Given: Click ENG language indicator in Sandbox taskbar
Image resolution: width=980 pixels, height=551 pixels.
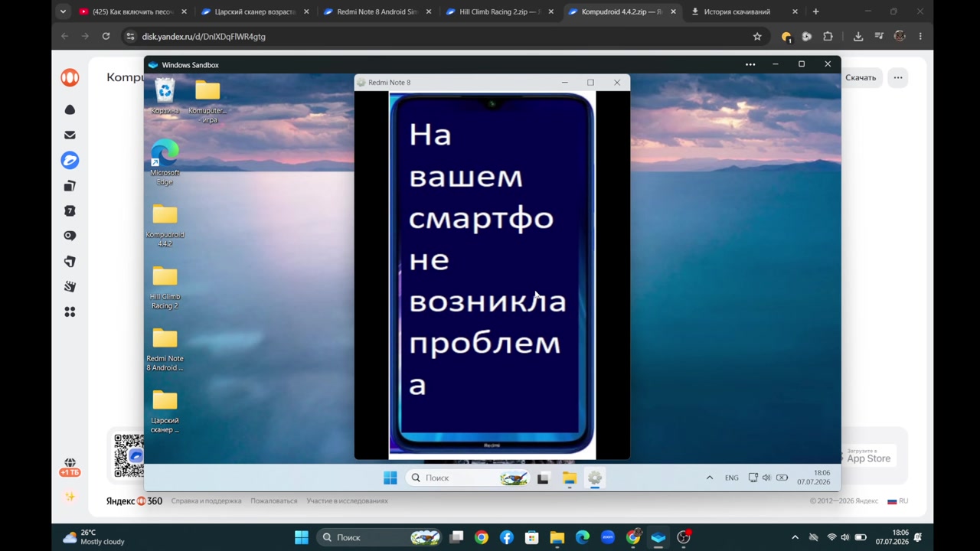Looking at the screenshot, I should point(732,478).
